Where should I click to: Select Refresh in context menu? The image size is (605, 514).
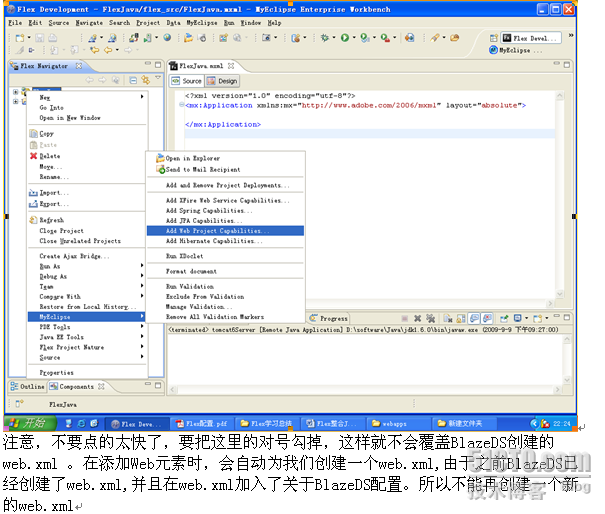pyautogui.click(x=86, y=220)
